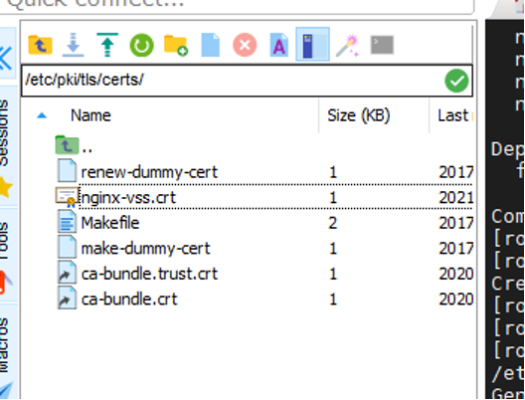Edit the /etc/pki/tls/certs/ path field
The width and height of the screenshot is (525, 400).
(x=232, y=80)
